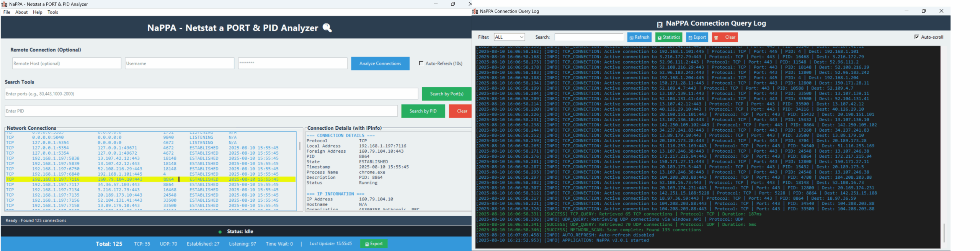This screenshot has width=980, height=251.
Task: Click the NETWORK_SCAN Scan complete log line
Action: (x=589, y=230)
